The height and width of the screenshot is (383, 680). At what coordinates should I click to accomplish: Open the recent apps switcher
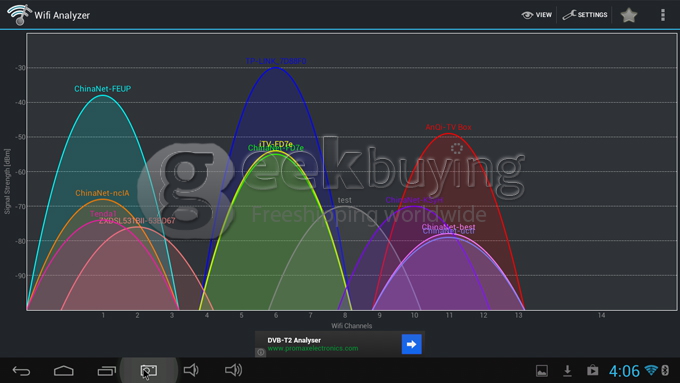click(106, 371)
